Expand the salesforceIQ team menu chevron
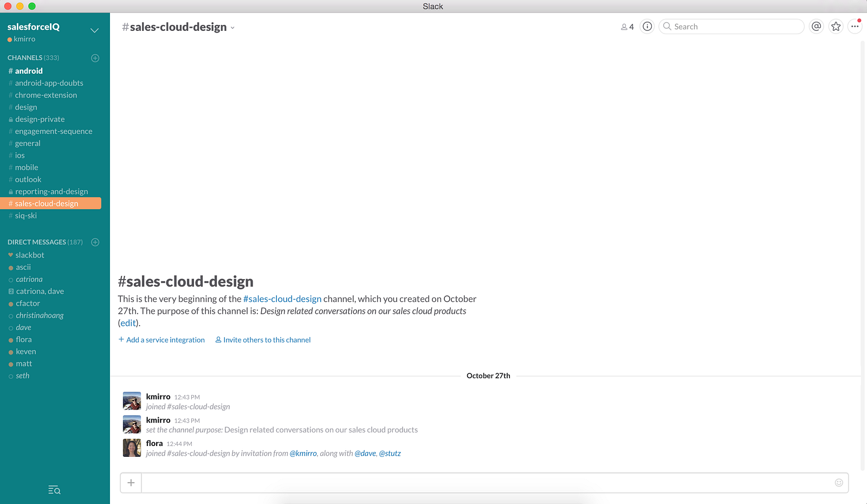The image size is (867, 504). click(x=95, y=30)
